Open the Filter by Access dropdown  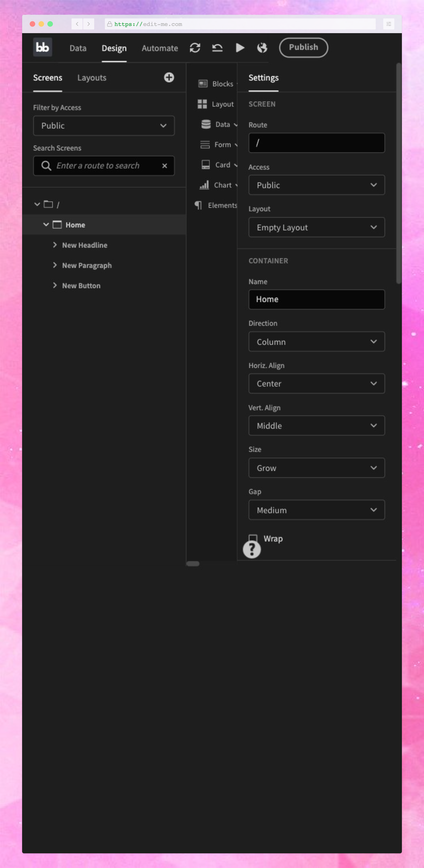tap(104, 126)
